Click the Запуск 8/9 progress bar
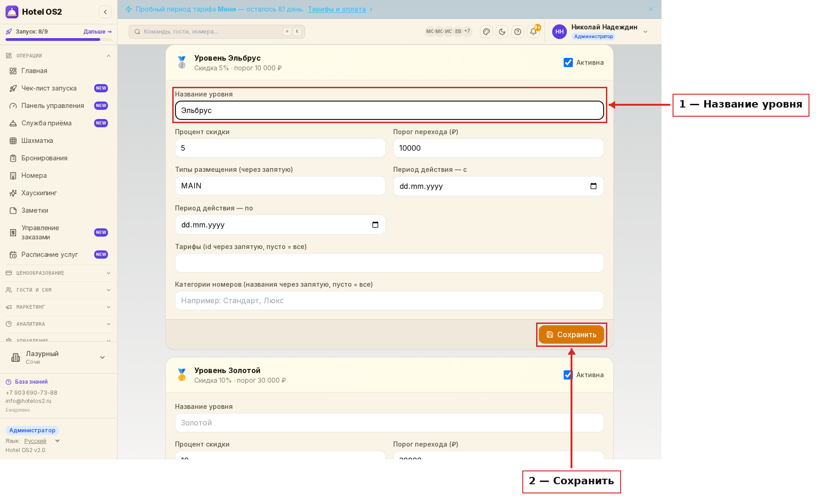 (59, 40)
